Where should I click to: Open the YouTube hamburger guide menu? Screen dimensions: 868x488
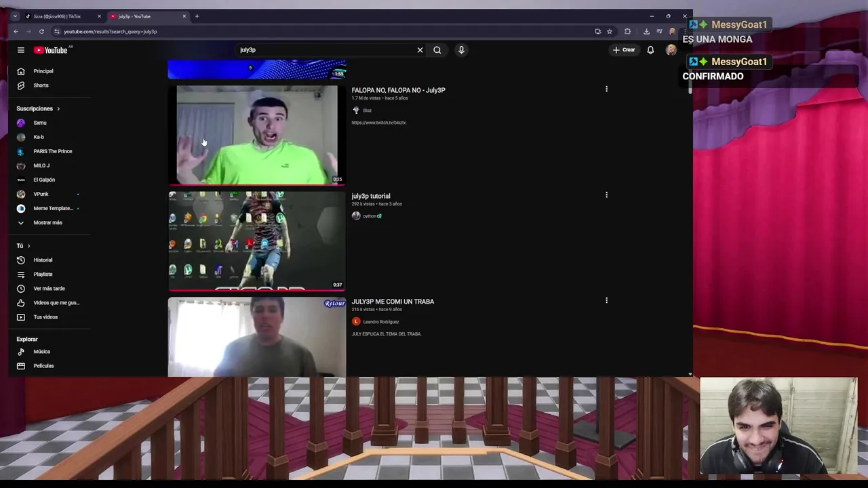click(21, 50)
